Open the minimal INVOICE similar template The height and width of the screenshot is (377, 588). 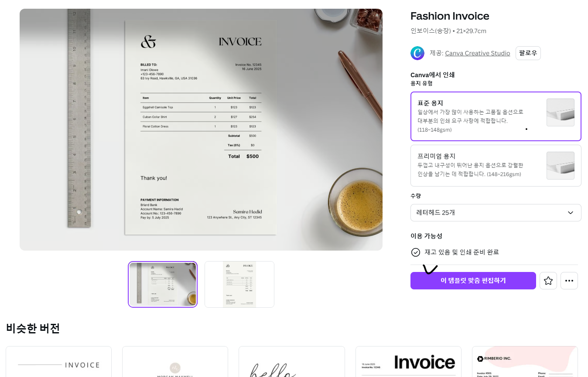(x=59, y=362)
